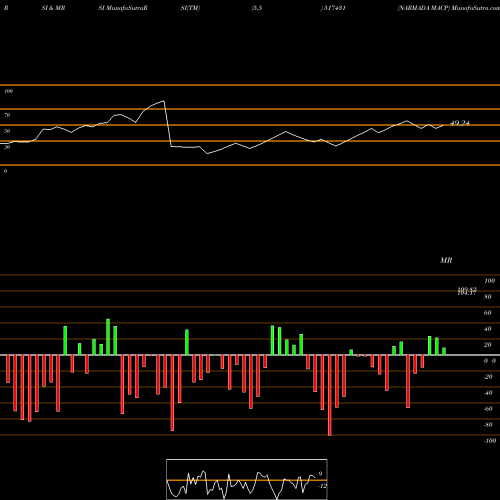Click the SI MunafaSutraR header text
The width and height of the screenshot is (500, 500).
tap(123, 8)
